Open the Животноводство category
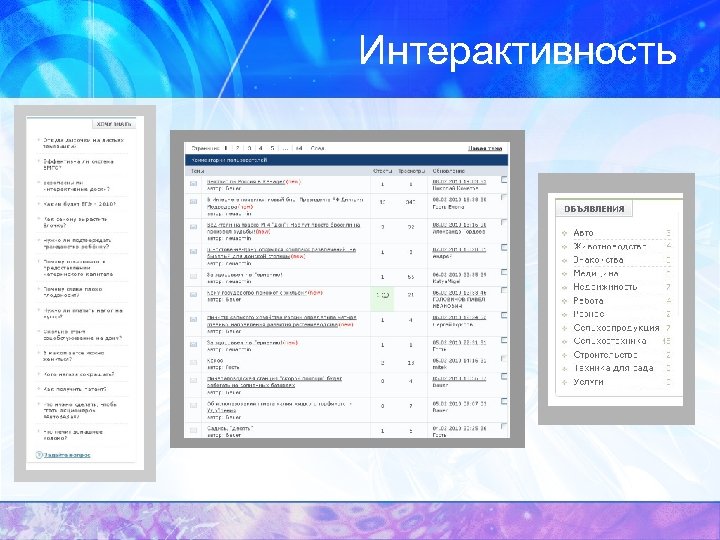 (x=610, y=247)
